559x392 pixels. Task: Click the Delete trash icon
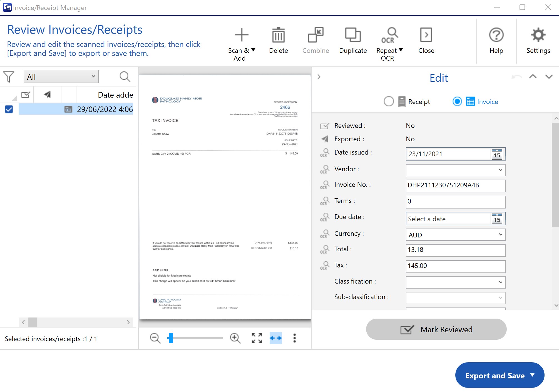(278, 35)
